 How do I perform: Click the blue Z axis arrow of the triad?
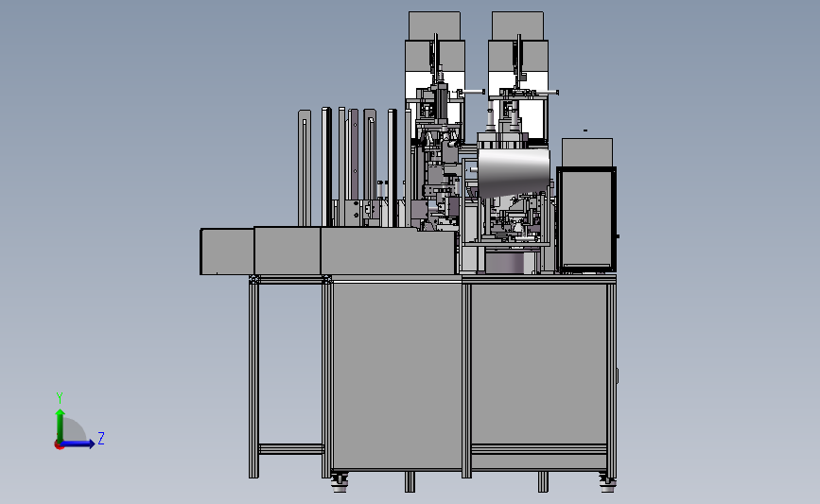[x=79, y=443]
